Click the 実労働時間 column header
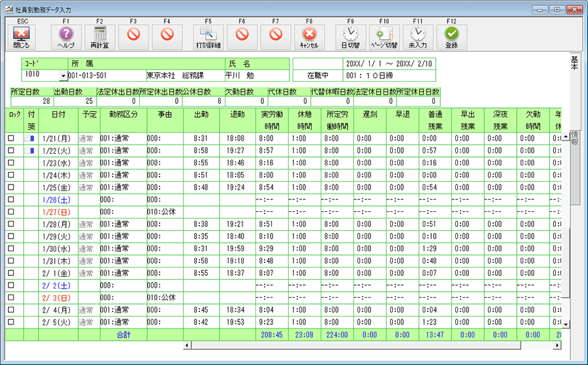The image size is (588, 365). click(x=272, y=120)
